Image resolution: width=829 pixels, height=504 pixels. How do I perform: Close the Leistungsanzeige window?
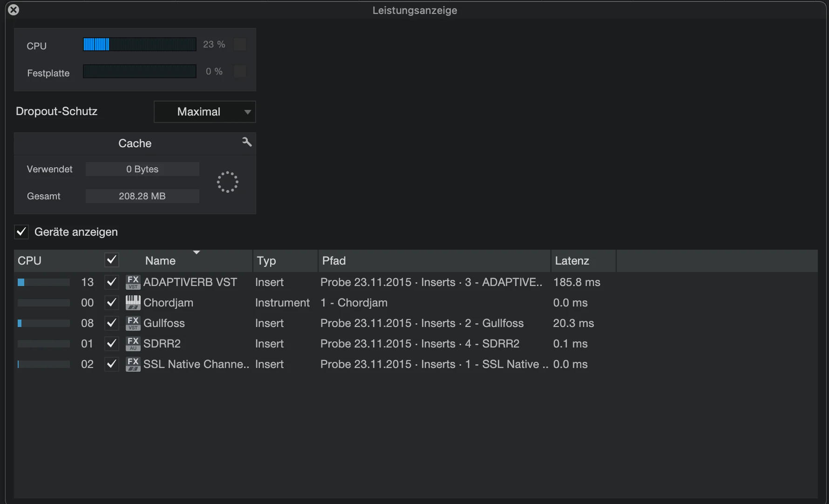click(x=14, y=9)
